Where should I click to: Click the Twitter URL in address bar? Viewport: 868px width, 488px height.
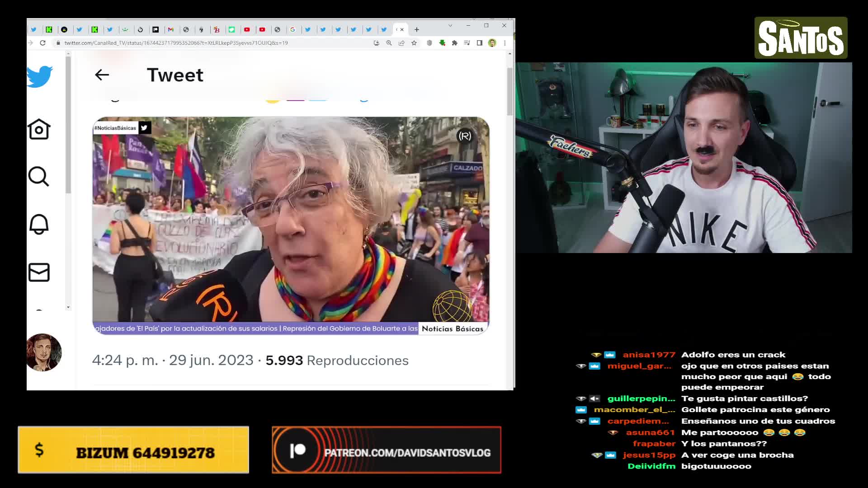tap(176, 43)
